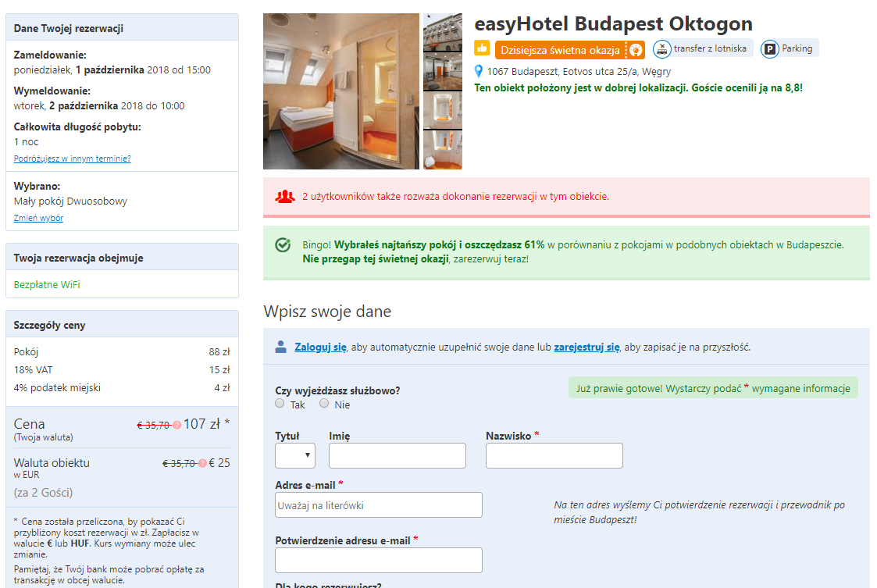Click the thumbs-up recommended icon
Screen dimensions: 877x588
(x=482, y=48)
